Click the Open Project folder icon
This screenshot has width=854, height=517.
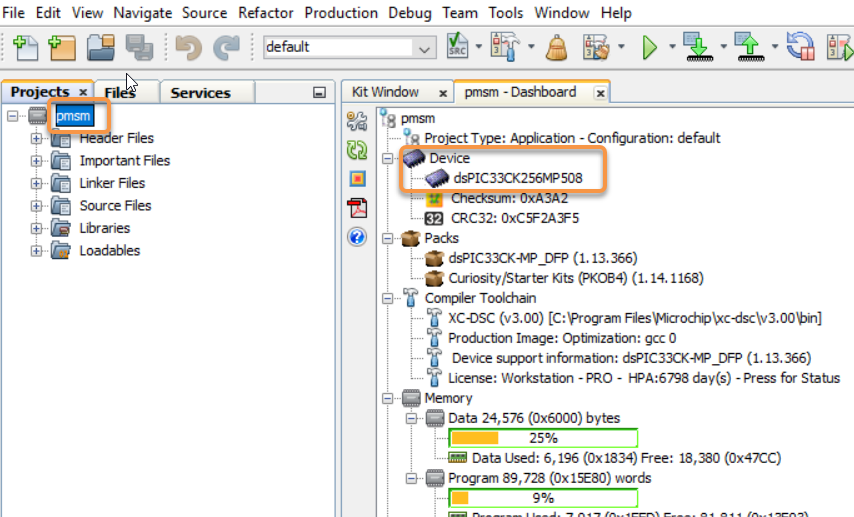100,47
